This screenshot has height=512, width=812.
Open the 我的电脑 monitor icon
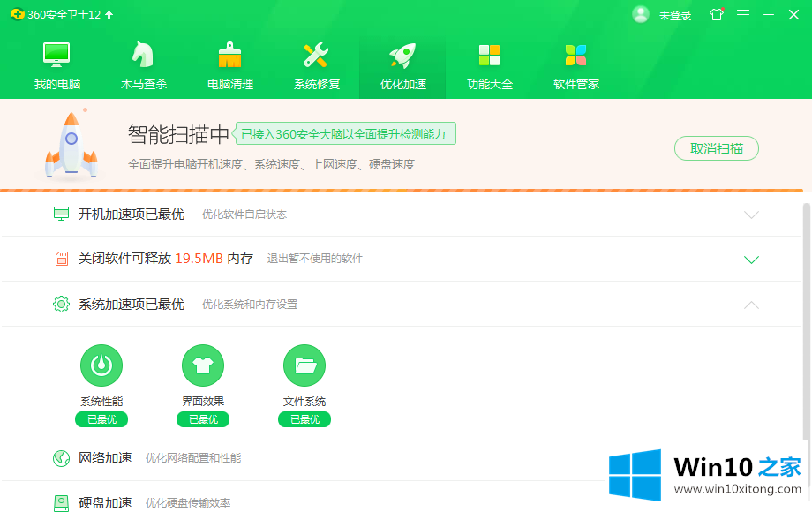tap(56, 55)
